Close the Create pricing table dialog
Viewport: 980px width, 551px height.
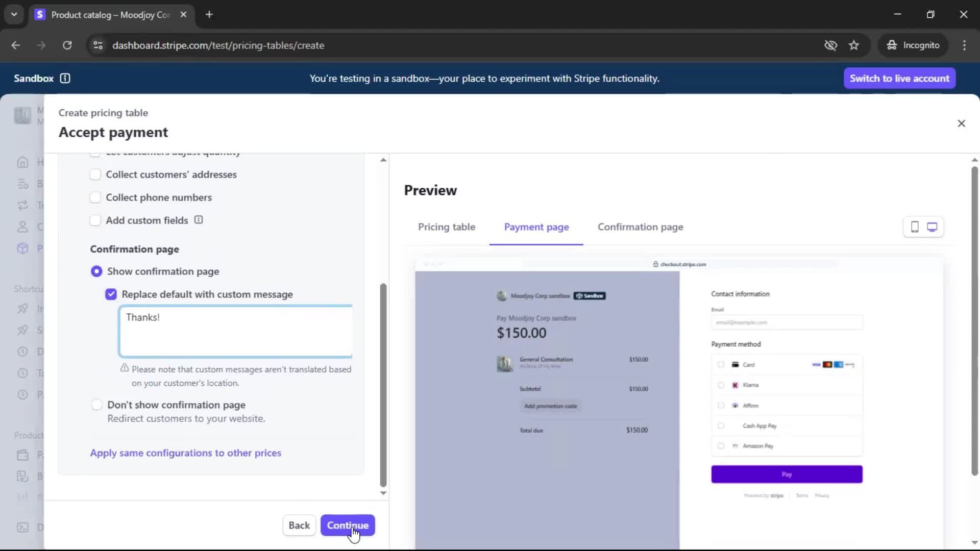coord(961,123)
